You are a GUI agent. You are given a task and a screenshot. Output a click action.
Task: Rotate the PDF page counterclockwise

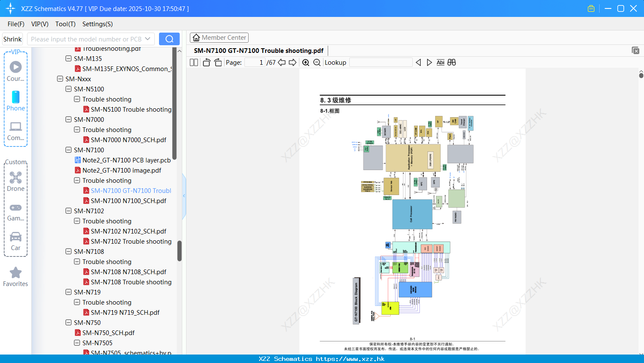click(x=206, y=63)
